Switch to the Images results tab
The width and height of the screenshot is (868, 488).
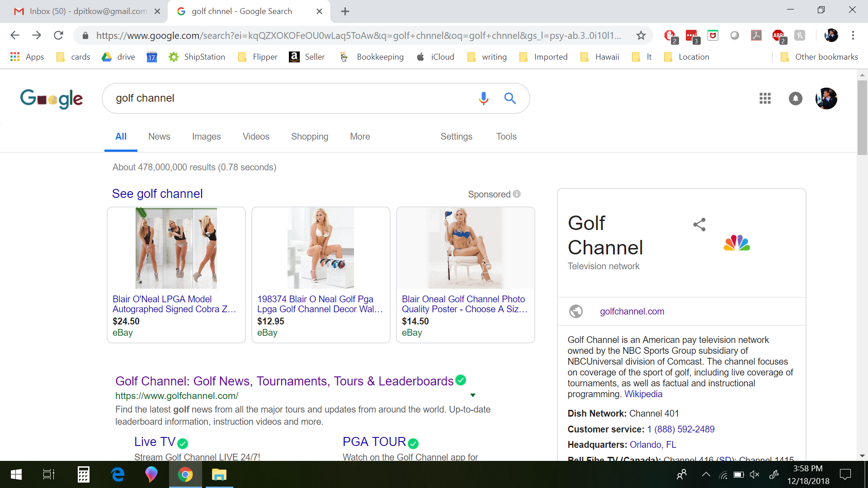206,136
